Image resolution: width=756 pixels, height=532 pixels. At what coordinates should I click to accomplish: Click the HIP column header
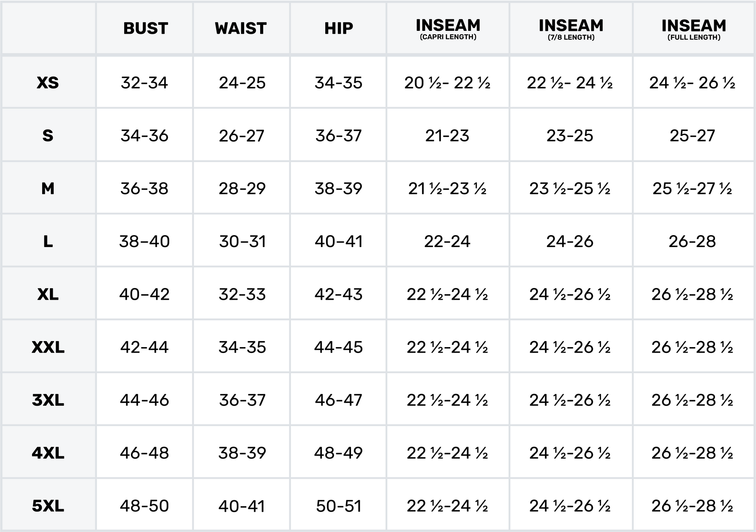click(x=338, y=28)
